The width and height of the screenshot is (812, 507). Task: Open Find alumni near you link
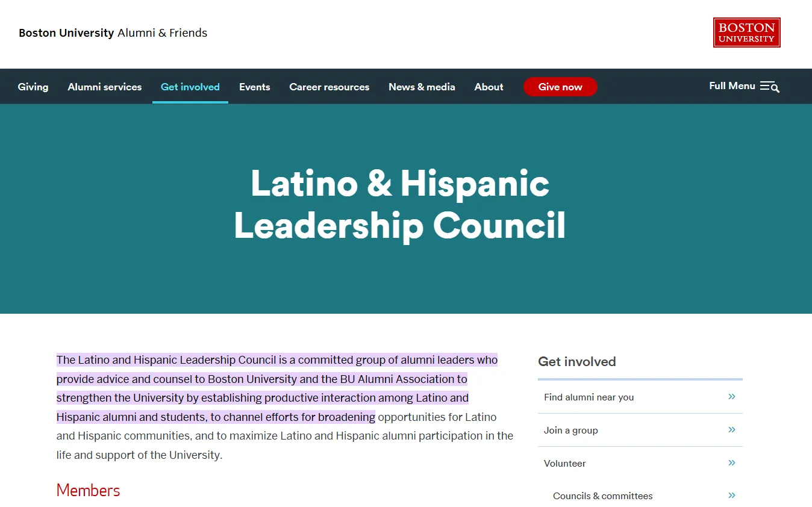pyautogui.click(x=589, y=397)
